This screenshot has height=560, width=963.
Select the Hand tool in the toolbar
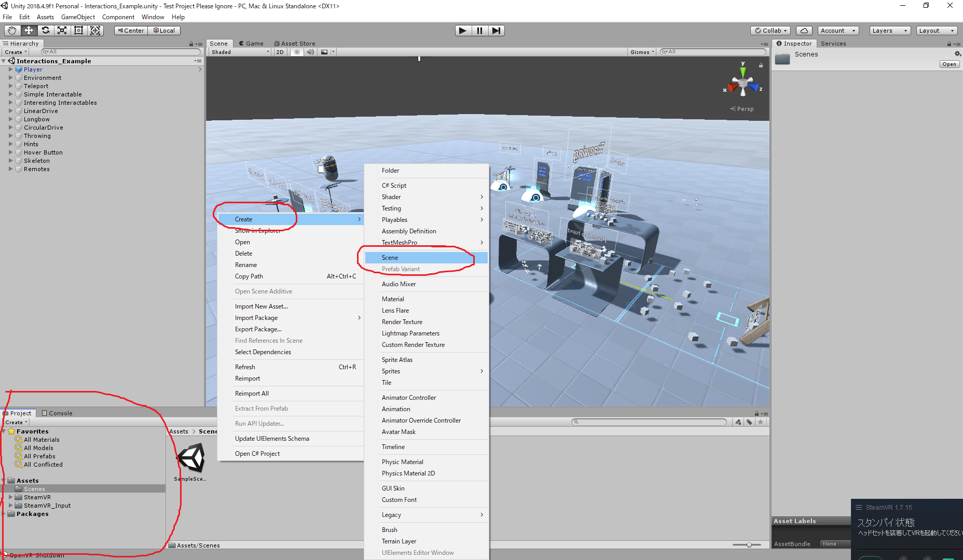(12, 30)
